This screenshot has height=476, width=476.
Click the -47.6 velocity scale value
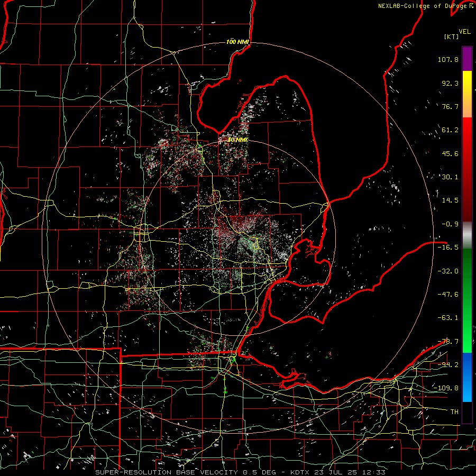(x=448, y=295)
